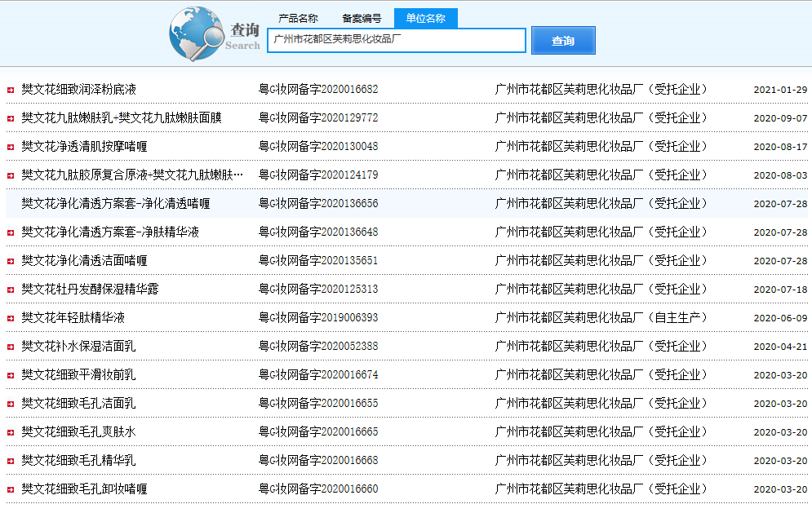Select record number 粤G妆网备字2020136656
The width and height of the screenshot is (812, 513).
318,203
